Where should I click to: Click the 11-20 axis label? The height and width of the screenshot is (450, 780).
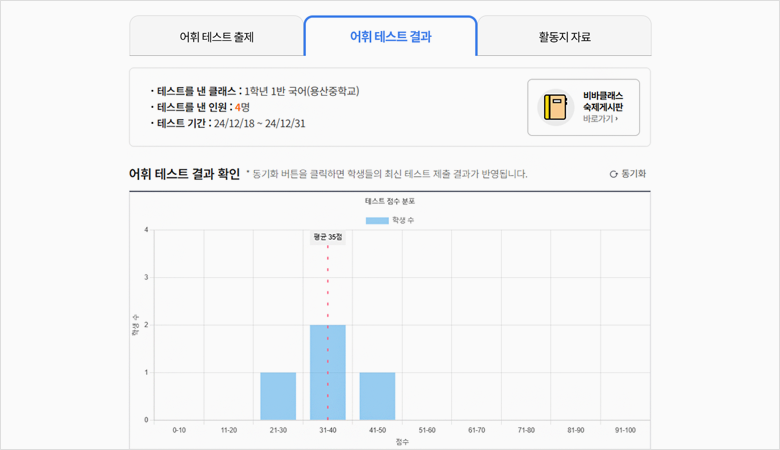[x=229, y=430]
